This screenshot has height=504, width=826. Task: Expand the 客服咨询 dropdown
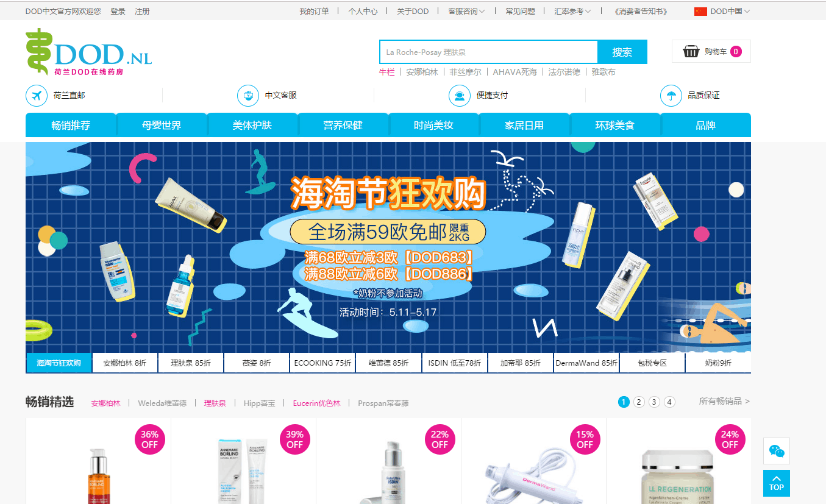466,11
